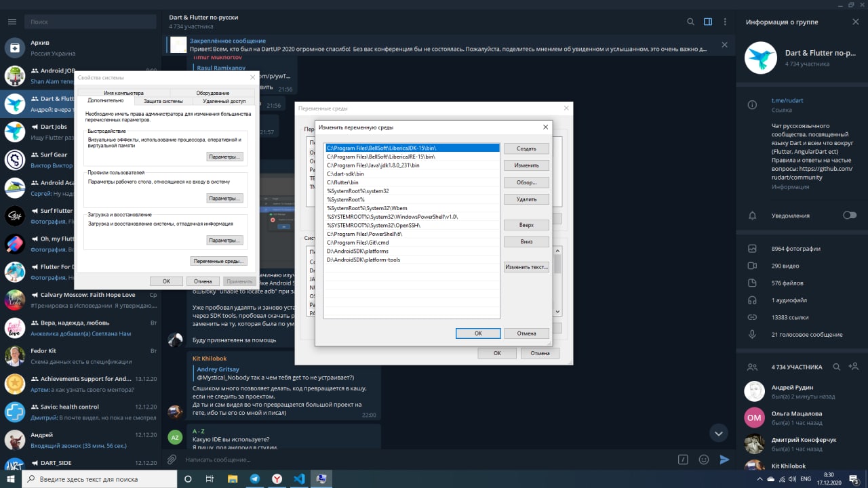The width and height of the screenshot is (868, 488).
Task: Click the add member icon
Action: click(x=853, y=367)
